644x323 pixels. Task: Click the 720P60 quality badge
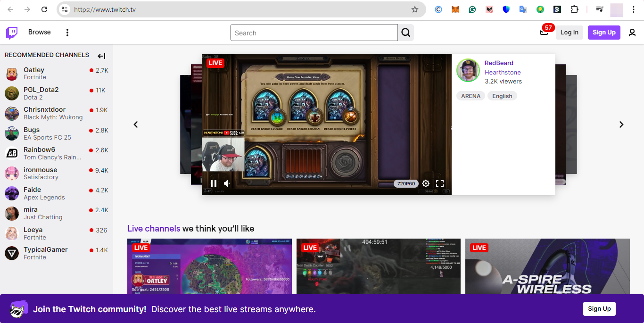(406, 183)
